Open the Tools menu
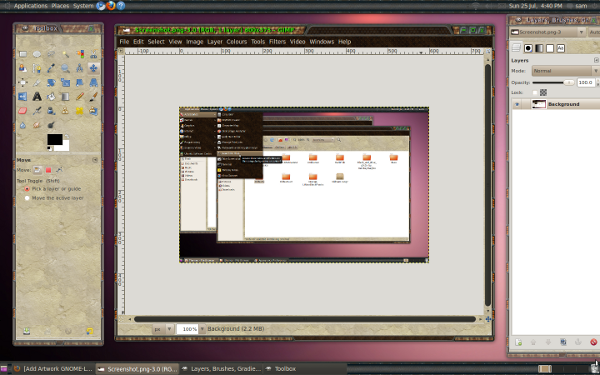600x375 pixels. (258, 42)
